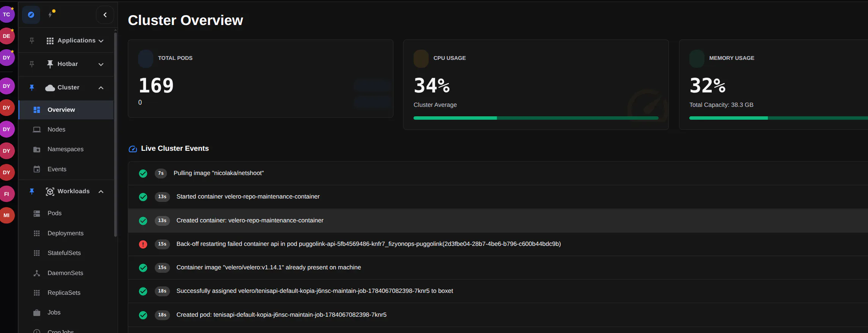Viewport: 868px width, 333px height.
Task: Select the FI cluster avatar
Action: coord(6,194)
